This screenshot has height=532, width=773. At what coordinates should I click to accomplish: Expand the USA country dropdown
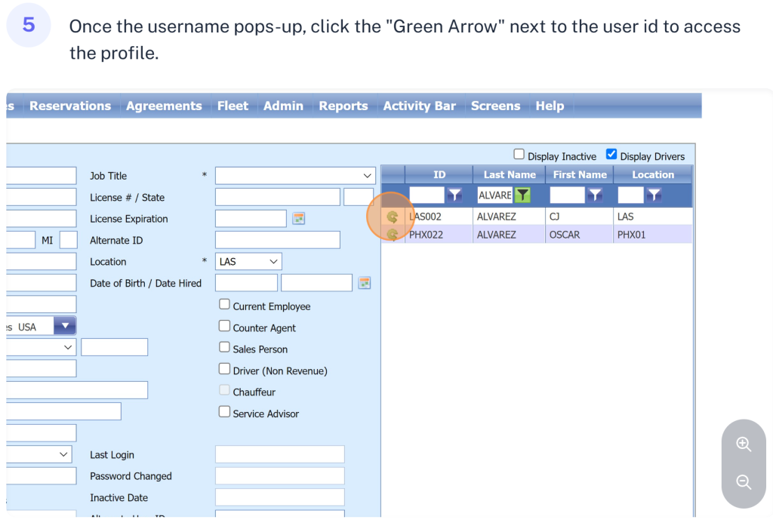tap(65, 326)
